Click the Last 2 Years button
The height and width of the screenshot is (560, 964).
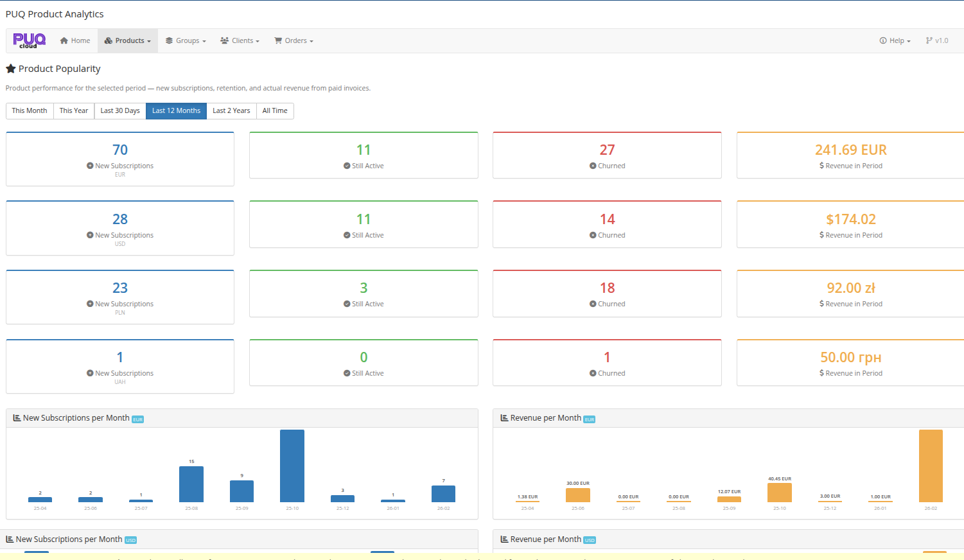231,110
